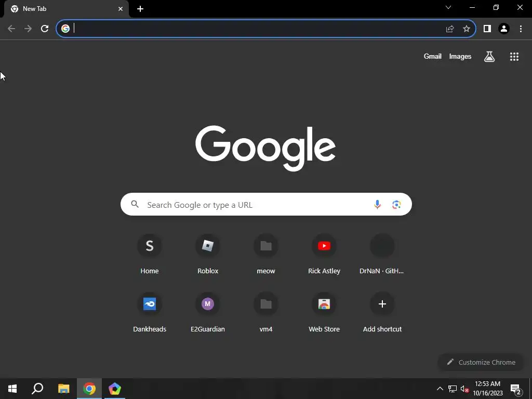The image size is (532, 399).
Task: Open the E2Guardian shortcut
Action: 208,312
